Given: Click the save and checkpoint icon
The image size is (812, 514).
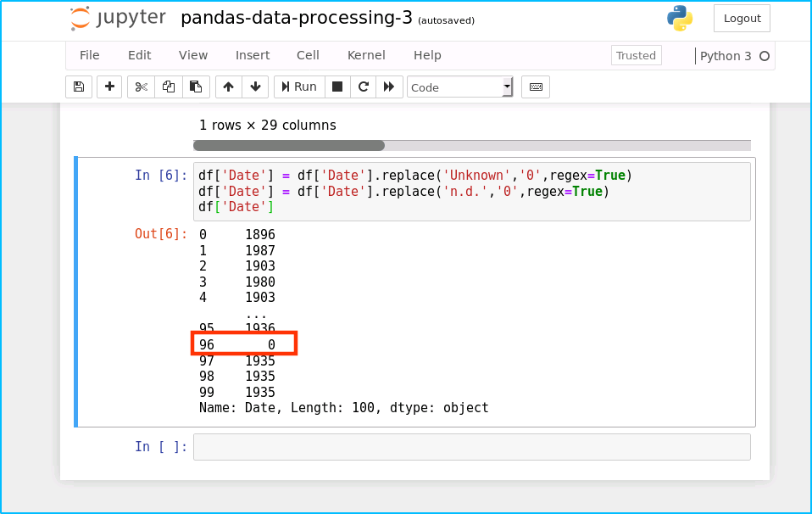Looking at the screenshot, I should pyautogui.click(x=79, y=87).
